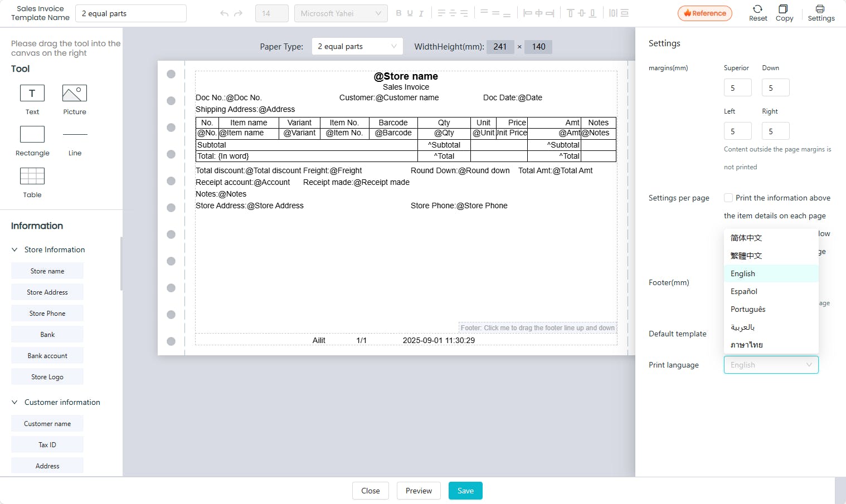Image resolution: width=846 pixels, height=504 pixels.
Task: Click the Bank account field button
Action: click(x=47, y=356)
